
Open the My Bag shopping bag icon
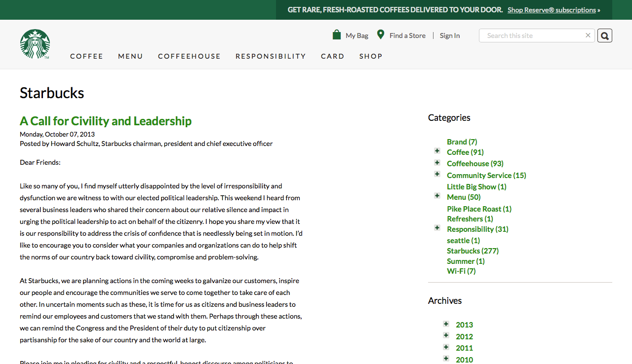[x=337, y=35]
